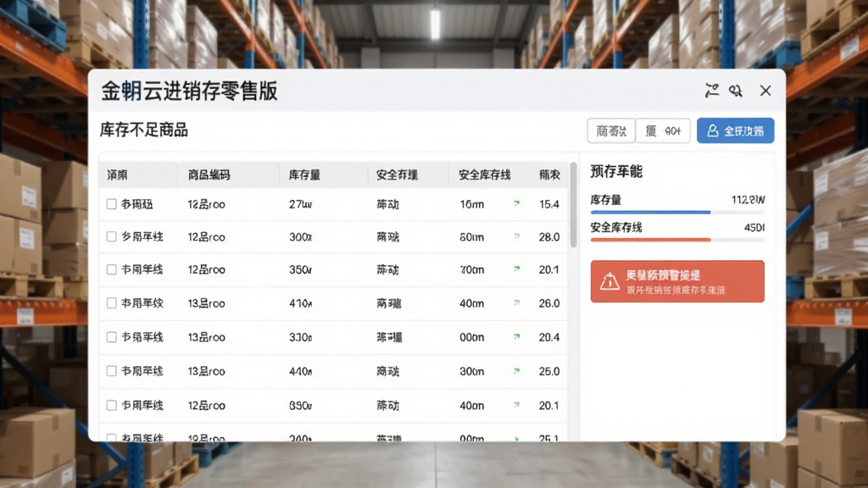Viewport: 868px width, 488px height.
Task: Close the 金朝云进销存零售版 window
Action: pyautogui.click(x=765, y=91)
